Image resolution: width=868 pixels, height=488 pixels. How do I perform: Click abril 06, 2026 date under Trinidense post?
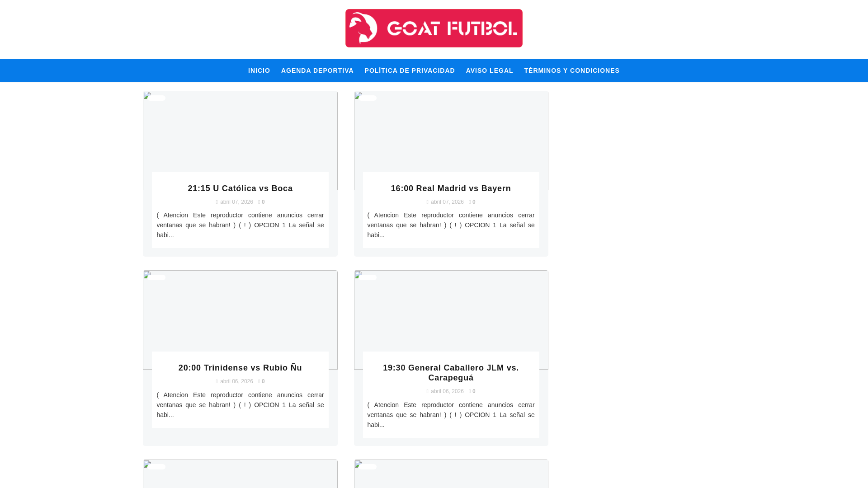pyautogui.click(x=236, y=381)
